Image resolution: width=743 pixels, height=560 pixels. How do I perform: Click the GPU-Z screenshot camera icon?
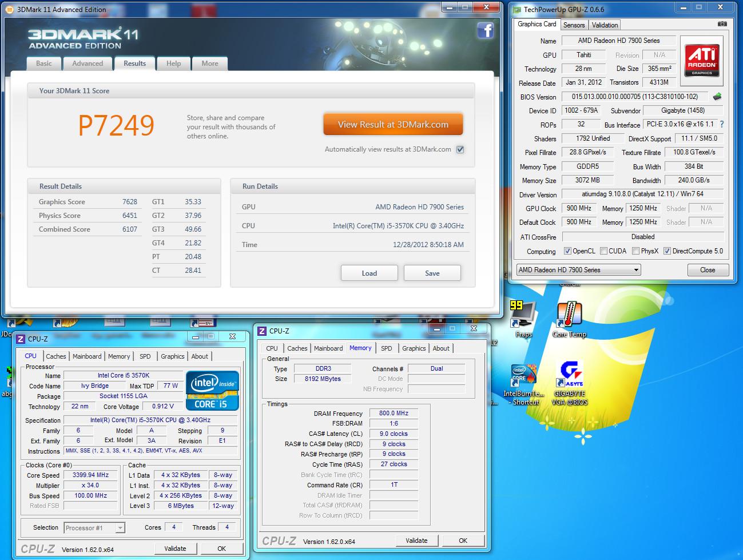(x=722, y=24)
